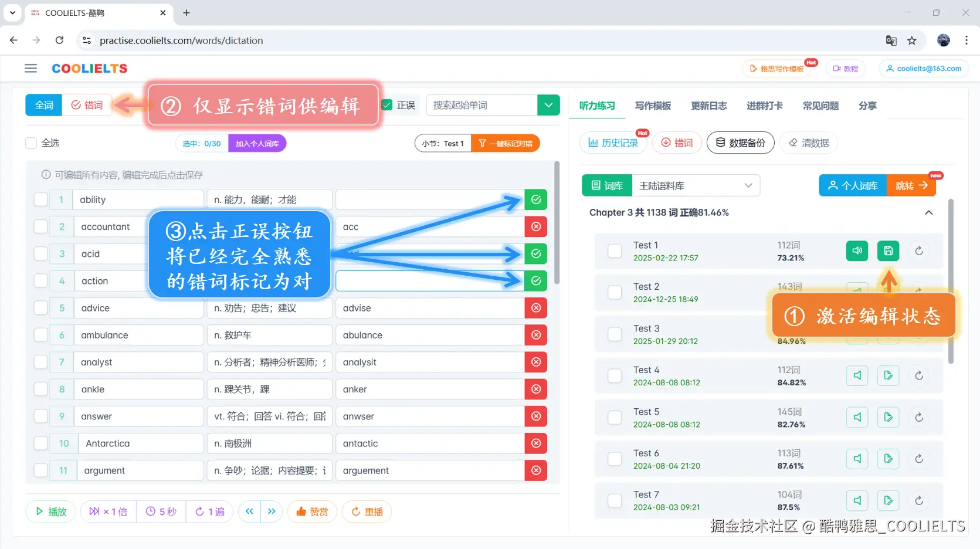Switch to the 进群打卡 tab

(764, 106)
